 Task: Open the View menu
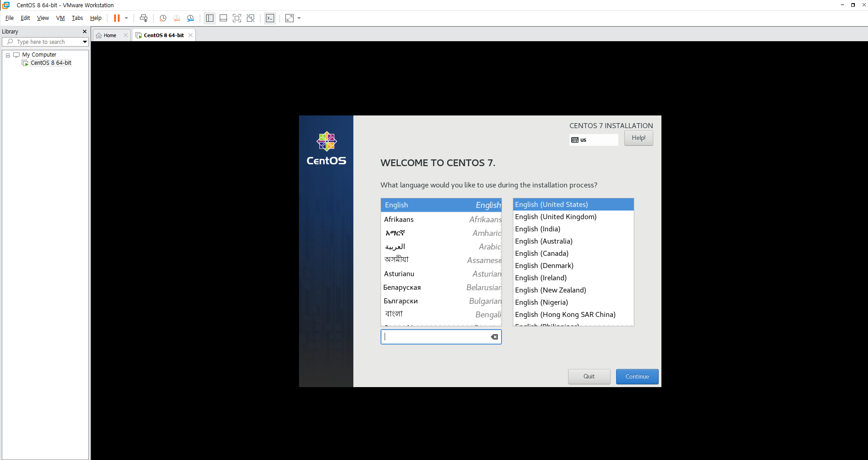43,18
